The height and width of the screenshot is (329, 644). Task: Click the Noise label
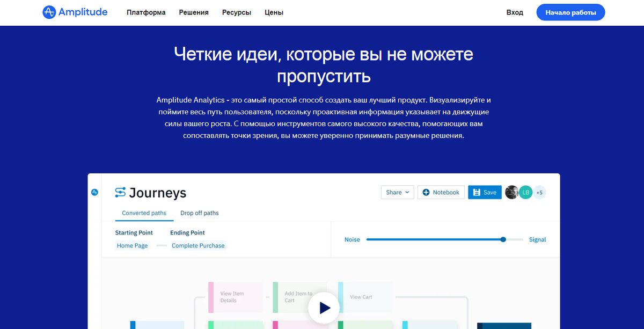tap(352, 240)
